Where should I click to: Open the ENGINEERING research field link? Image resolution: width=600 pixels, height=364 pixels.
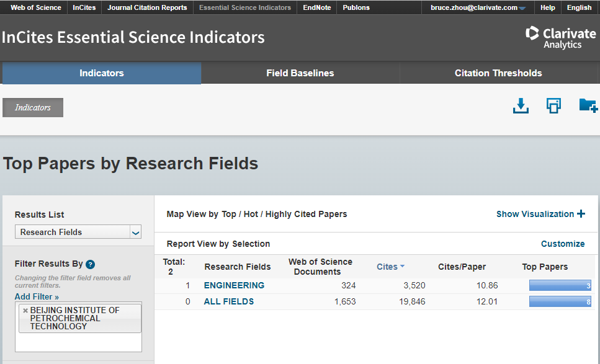[234, 286]
